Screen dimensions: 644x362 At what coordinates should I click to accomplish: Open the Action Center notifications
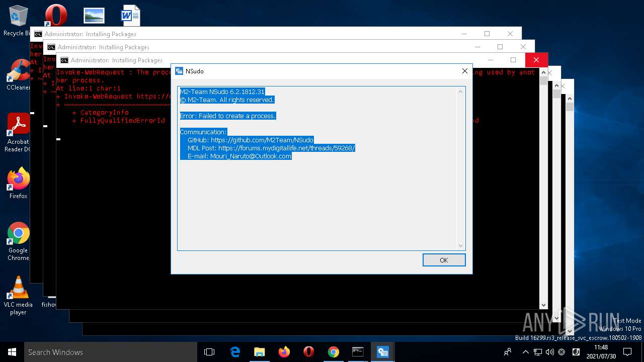point(628,352)
